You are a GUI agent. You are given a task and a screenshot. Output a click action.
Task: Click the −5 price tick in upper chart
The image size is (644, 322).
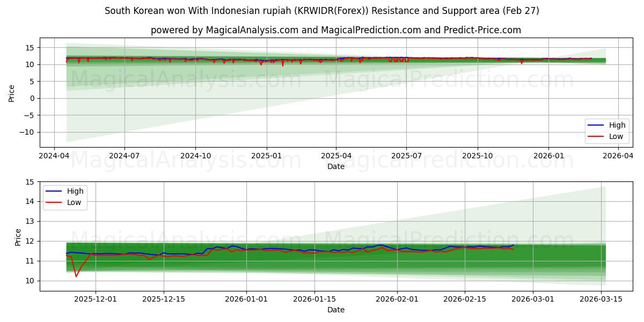30,115
